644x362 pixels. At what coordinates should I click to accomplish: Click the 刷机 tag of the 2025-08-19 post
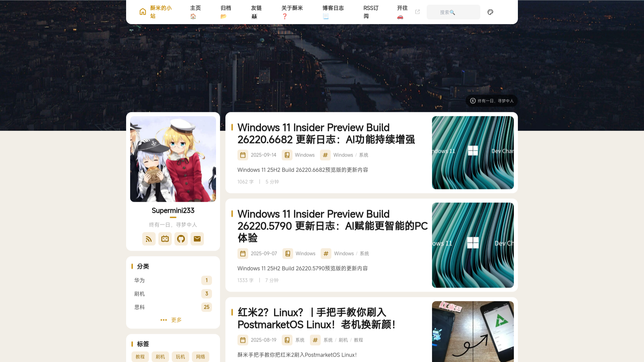coord(343,340)
